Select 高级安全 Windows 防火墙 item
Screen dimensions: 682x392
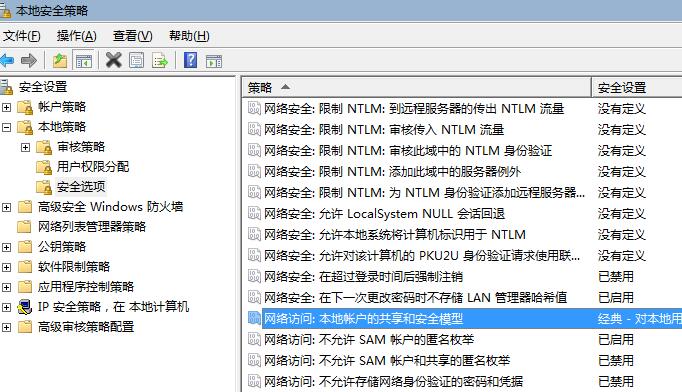110,207
